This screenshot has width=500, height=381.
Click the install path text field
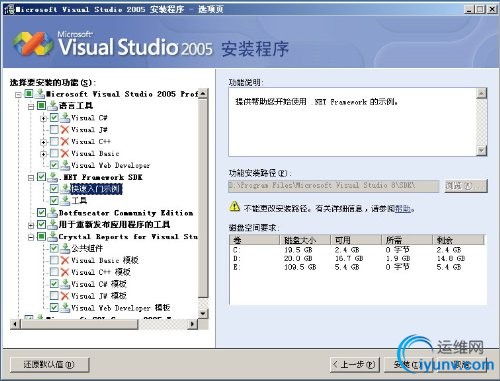334,186
